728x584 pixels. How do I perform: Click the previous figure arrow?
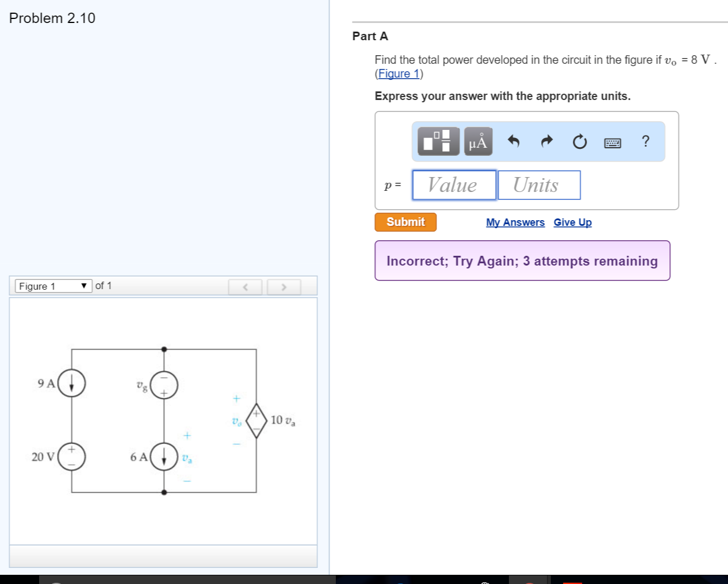coord(246,287)
